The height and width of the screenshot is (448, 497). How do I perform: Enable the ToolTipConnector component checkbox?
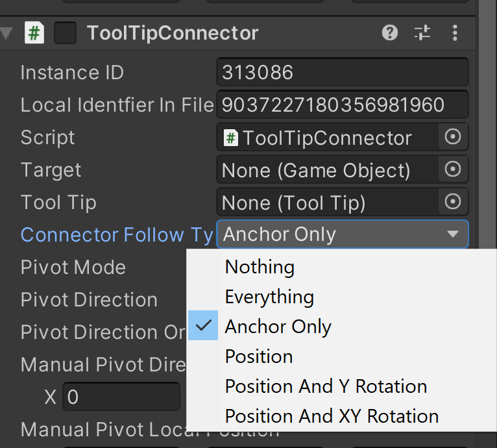65,32
